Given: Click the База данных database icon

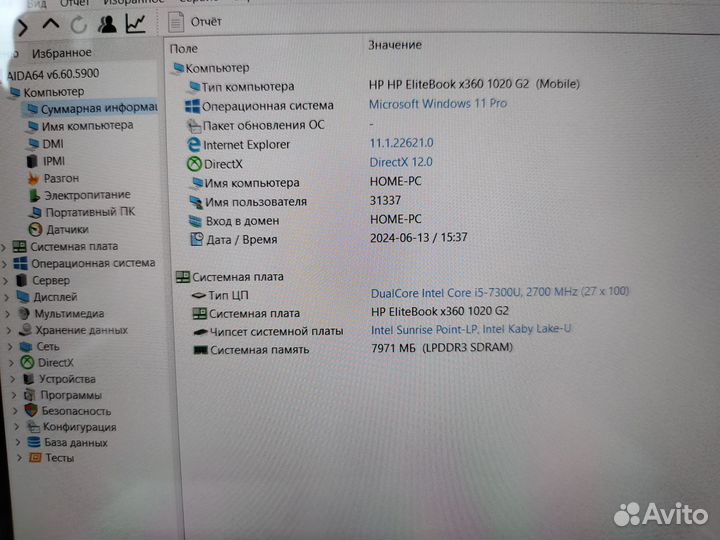Looking at the screenshot, I should point(34,442).
